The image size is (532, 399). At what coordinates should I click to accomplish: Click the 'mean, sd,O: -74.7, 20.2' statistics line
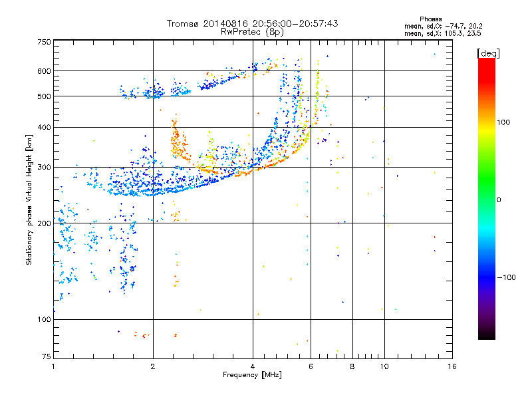pos(443,26)
